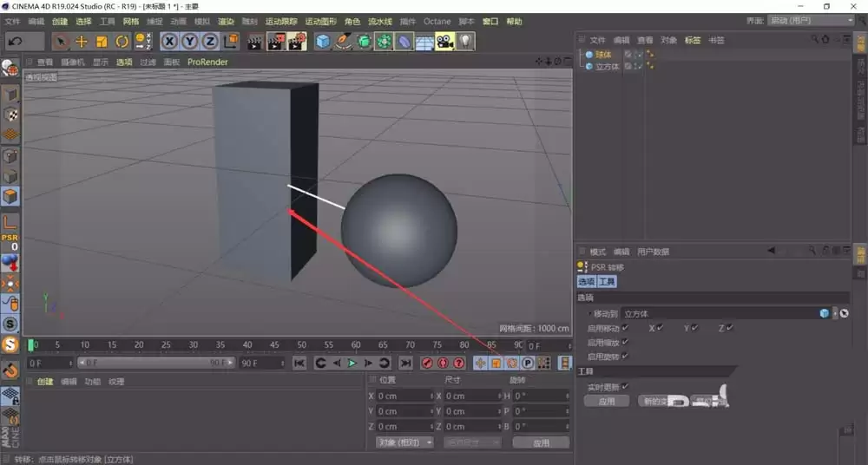
Task: Open the 对象 (相对) dropdown
Action: (404, 442)
